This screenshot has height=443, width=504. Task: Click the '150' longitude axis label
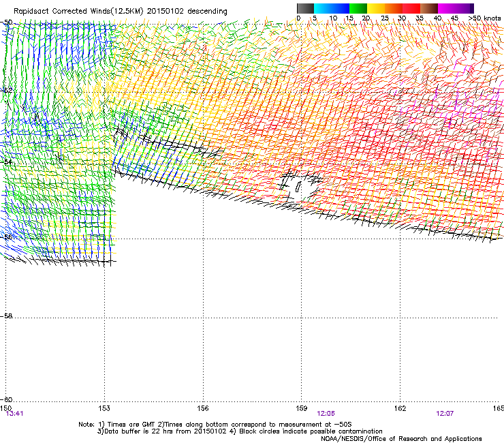(5, 408)
